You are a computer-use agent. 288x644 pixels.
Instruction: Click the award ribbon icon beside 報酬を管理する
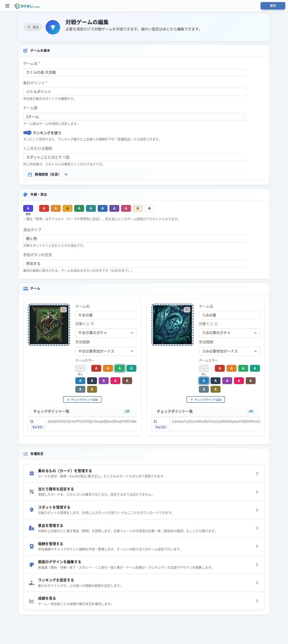click(31, 546)
